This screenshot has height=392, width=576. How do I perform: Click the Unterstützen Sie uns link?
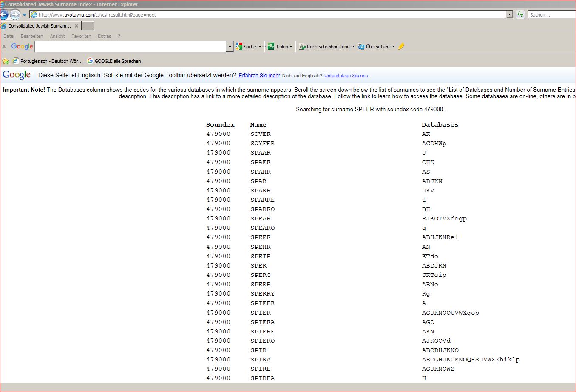(346, 76)
